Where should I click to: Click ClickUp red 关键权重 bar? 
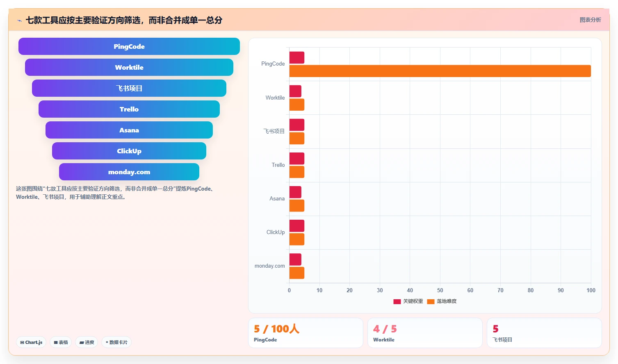point(297,226)
